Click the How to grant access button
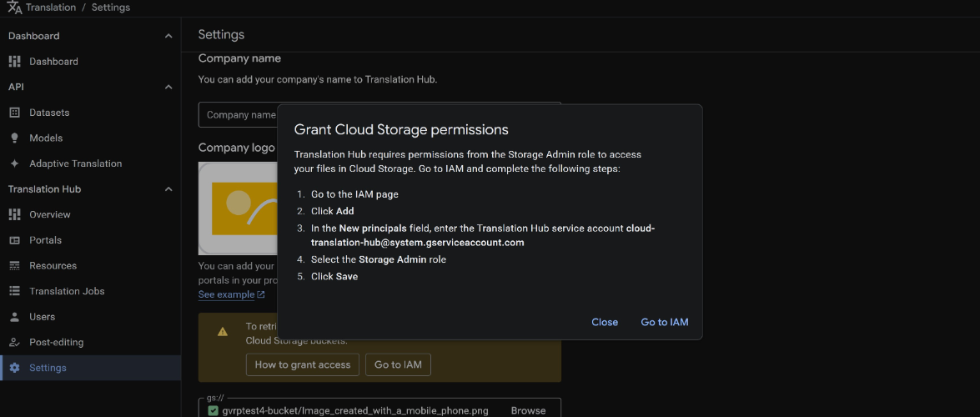The width and height of the screenshot is (980, 417). (x=303, y=364)
